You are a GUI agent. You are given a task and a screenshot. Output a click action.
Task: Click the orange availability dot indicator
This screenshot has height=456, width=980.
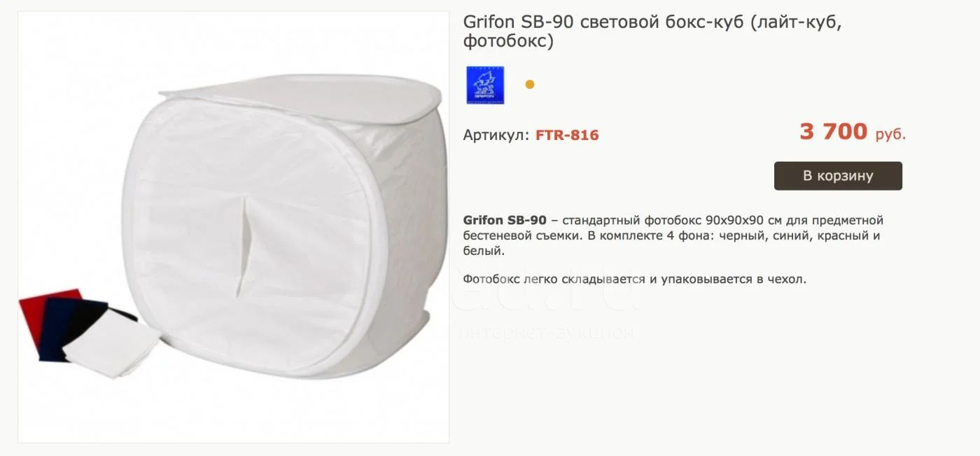point(530,84)
